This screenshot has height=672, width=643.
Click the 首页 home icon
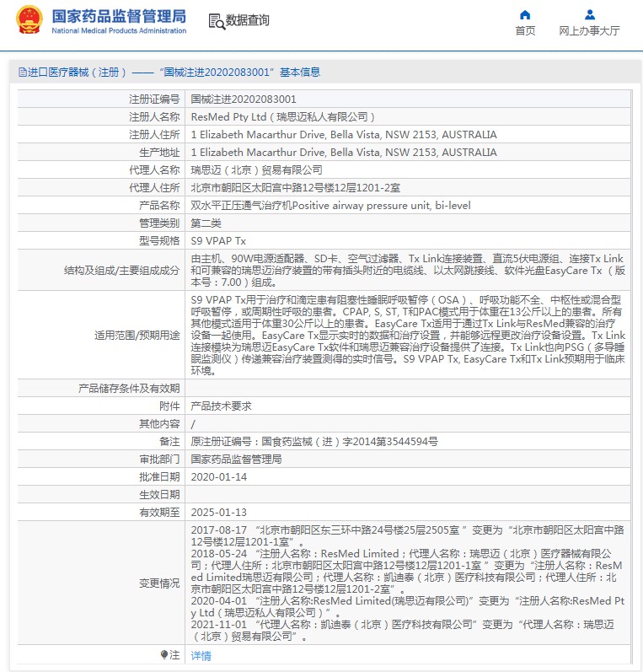(x=525, y=15)
